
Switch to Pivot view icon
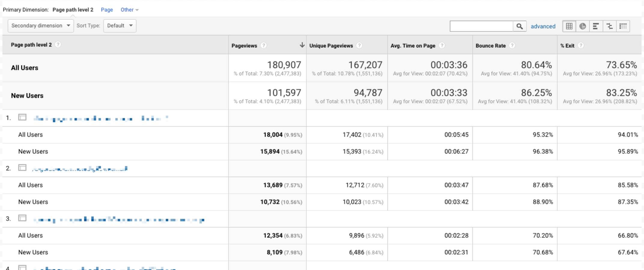click(x=623, y=26)
